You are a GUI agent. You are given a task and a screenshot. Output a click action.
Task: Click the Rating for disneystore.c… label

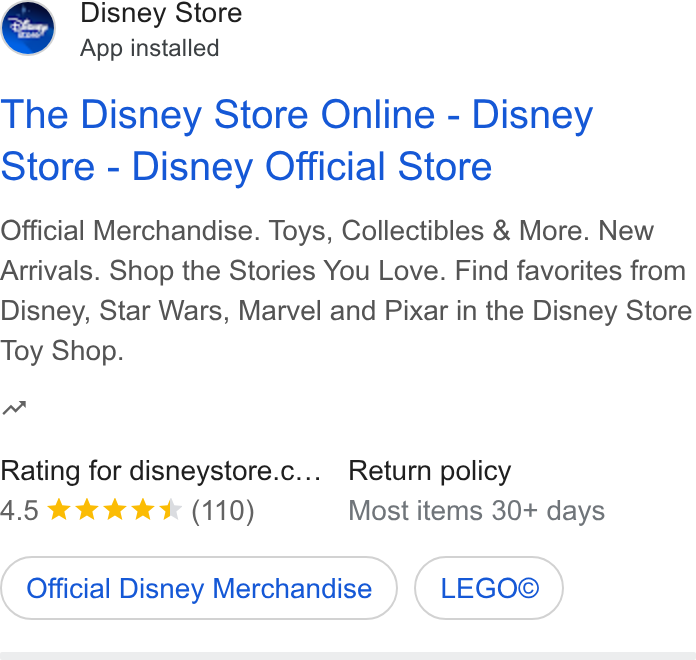pyautogui.click(x=160, y=471)
